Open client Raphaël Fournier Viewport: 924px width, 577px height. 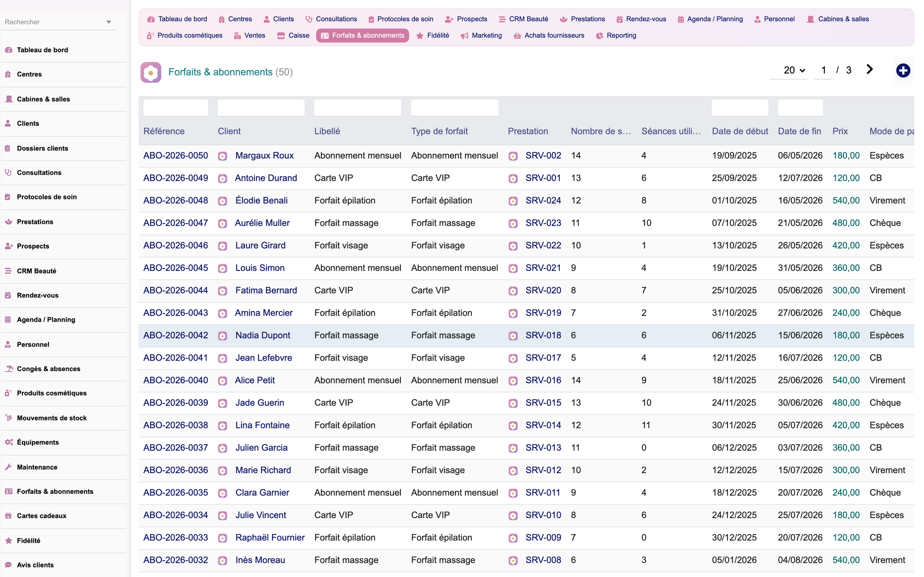click(x=270, y=538)
